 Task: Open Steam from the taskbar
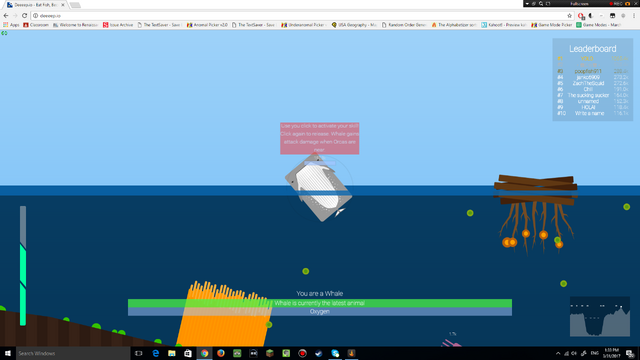(x=319, y=353)
